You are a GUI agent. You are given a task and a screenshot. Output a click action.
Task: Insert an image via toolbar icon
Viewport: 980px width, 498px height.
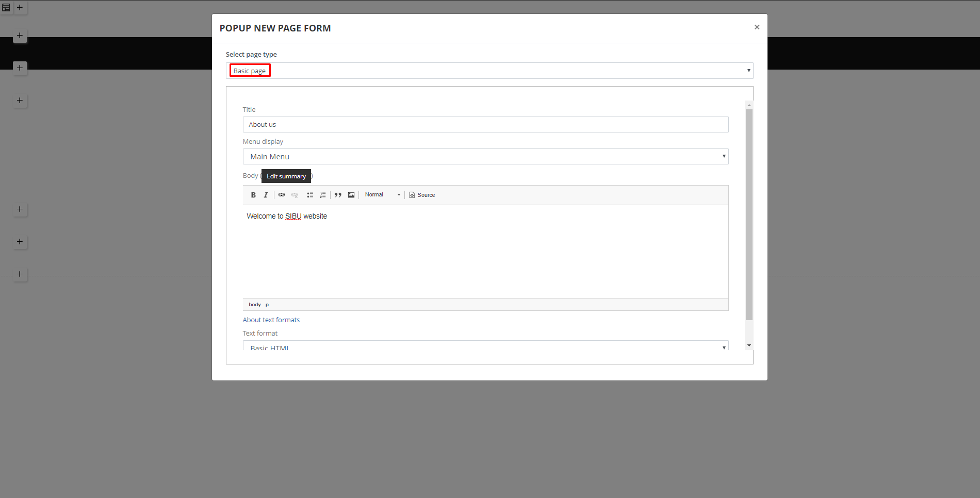[351, 195]
